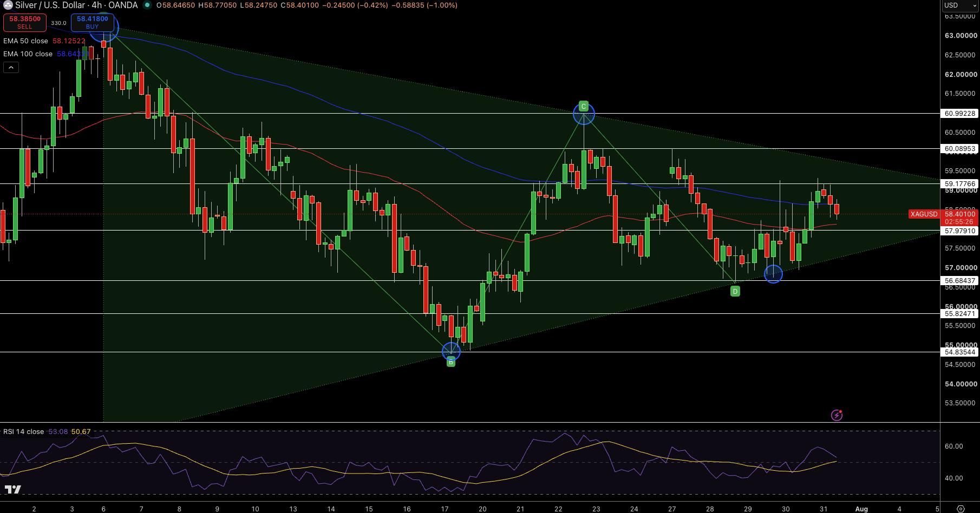Select the RSI 14 close legend
Screen dimensions: 980x513
[23, 431]
